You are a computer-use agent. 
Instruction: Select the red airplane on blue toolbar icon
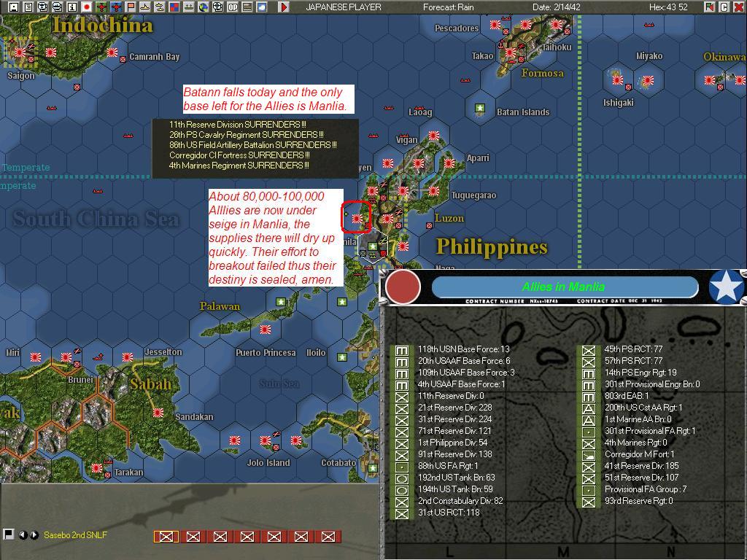click(x=115, y=7)
